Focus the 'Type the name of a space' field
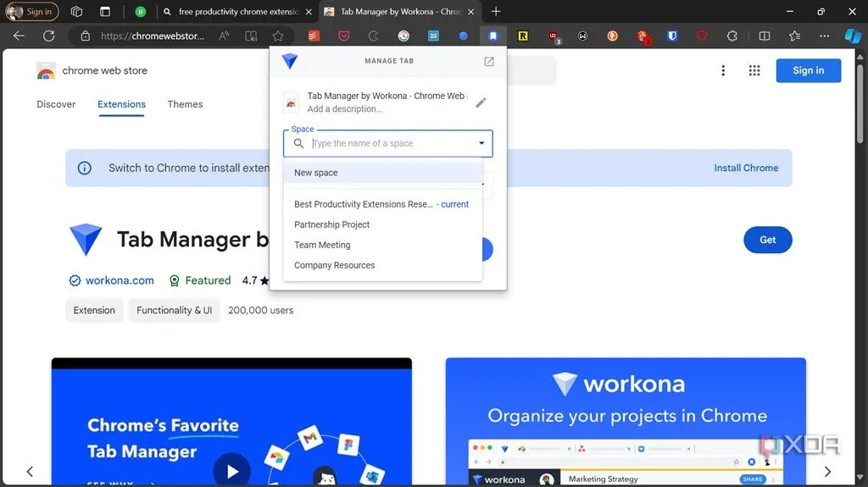 click(x=390, y=143)
